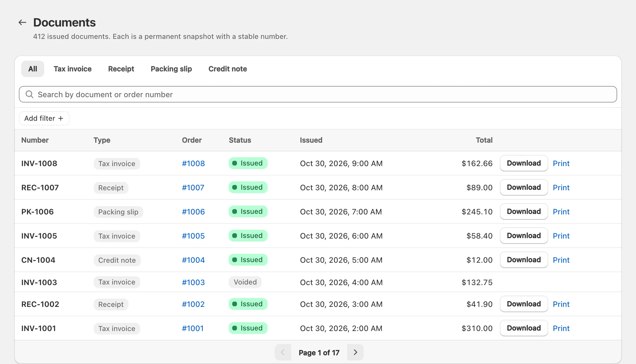Viewport: 636px width, 364px height.
Task: Click document number INV-1003
Action: [39, 282]
